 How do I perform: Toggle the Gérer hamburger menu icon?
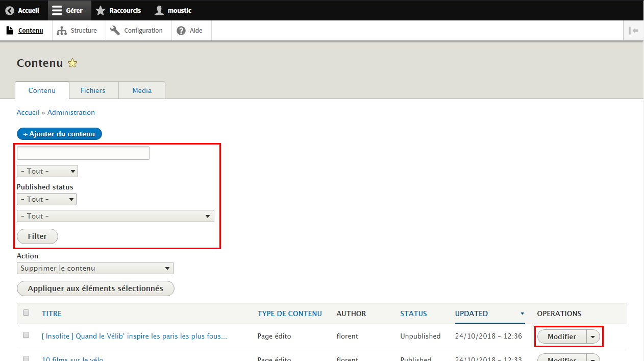coord(58,10)
